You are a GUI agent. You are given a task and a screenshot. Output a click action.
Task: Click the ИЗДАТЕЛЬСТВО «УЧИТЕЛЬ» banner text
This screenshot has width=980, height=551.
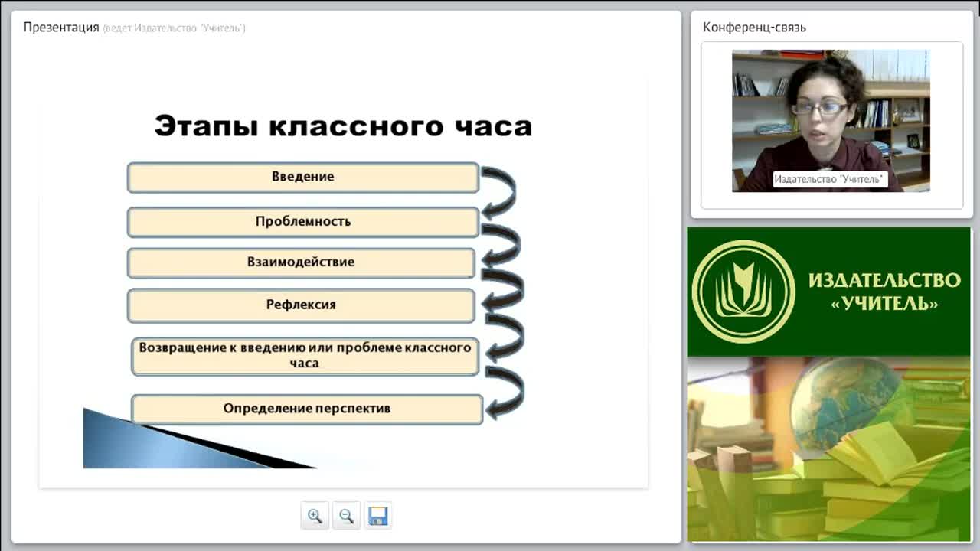[884, 292]
